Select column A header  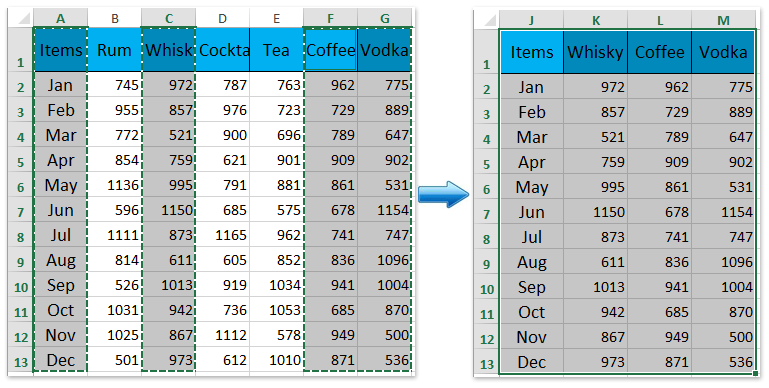(x=60, y=19)
